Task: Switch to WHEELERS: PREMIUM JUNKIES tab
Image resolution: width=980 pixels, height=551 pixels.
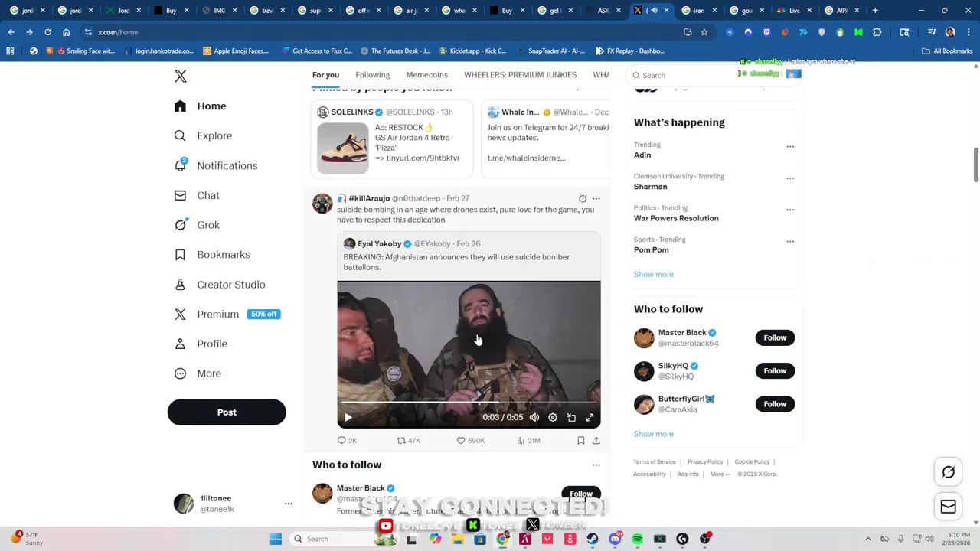Action: [520, 75]
